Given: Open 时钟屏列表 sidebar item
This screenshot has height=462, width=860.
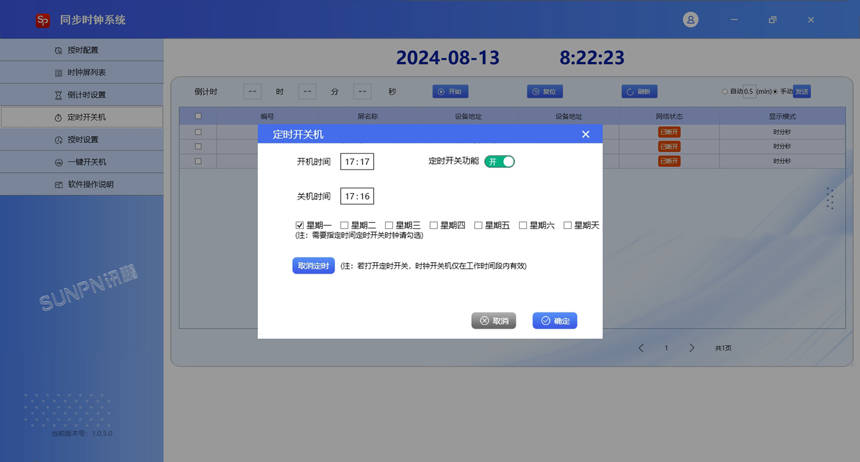Looking at the screenshot, I should (x=82, y=72).
